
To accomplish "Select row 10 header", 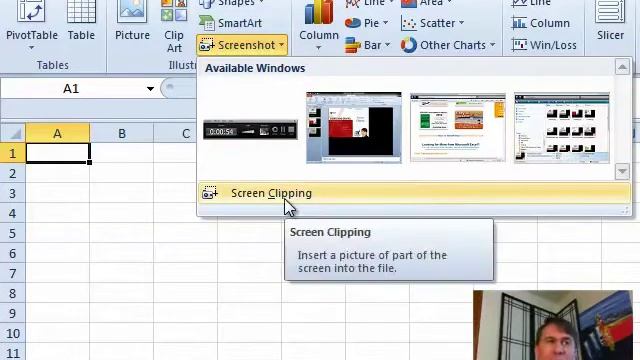I will coord(13,333).
